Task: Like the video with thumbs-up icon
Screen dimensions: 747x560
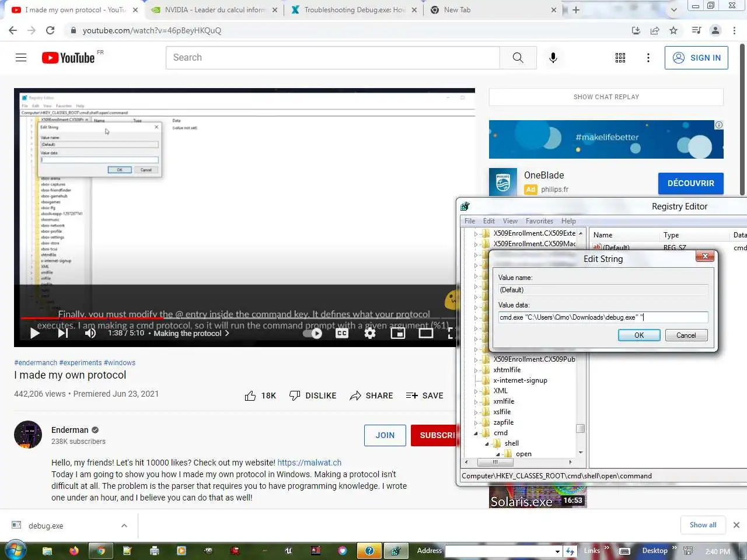Action: point(250,395)
